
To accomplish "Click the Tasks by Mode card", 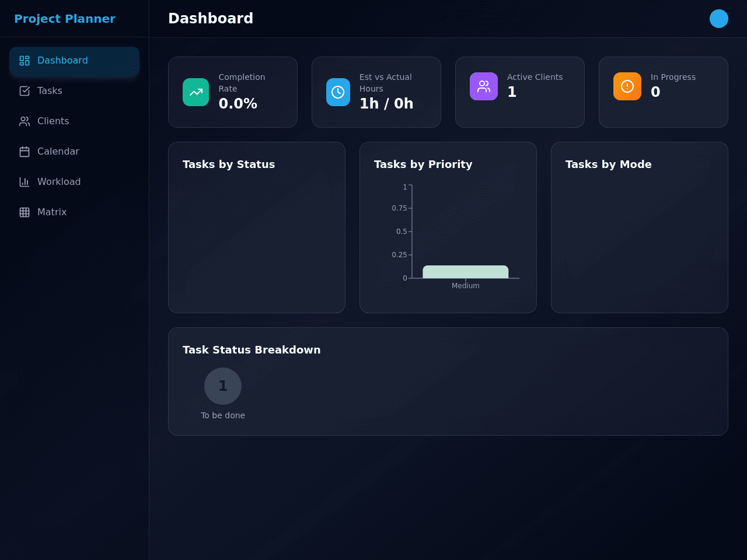I will pos(640,228).
